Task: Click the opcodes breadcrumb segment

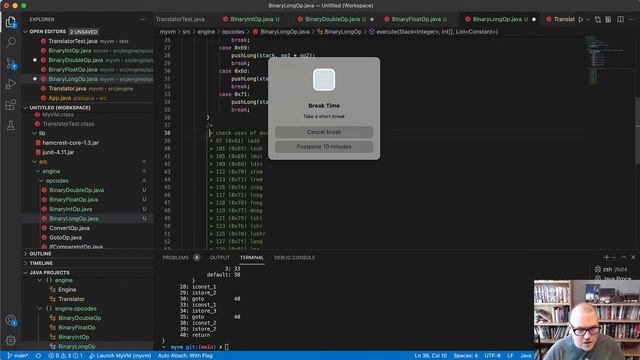Action: (233, 32)
